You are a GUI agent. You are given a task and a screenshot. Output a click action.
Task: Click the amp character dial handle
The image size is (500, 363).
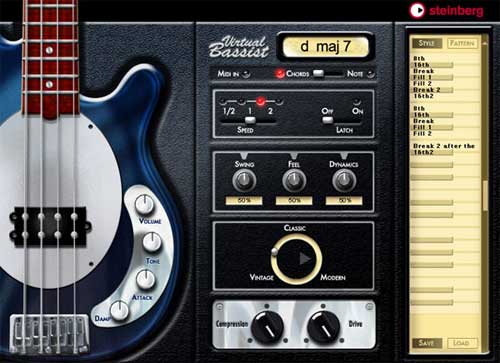(275, 252)
